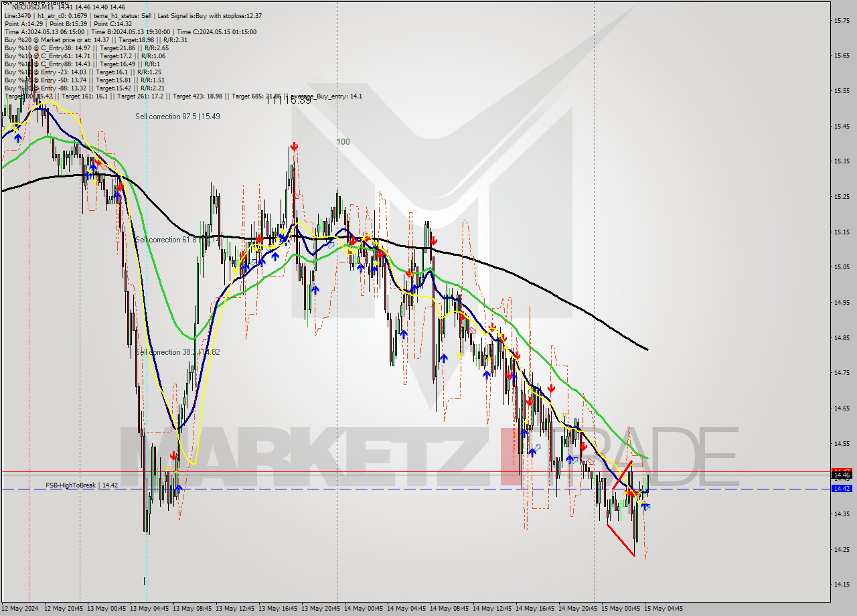The height and width of the screenshot is (616, 857).
Task: Click the red 14.46 current price tag
Action: point(841,474)
